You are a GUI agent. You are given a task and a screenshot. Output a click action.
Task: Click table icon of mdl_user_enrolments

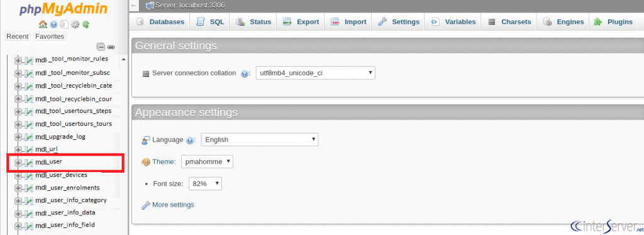point(29,188)
